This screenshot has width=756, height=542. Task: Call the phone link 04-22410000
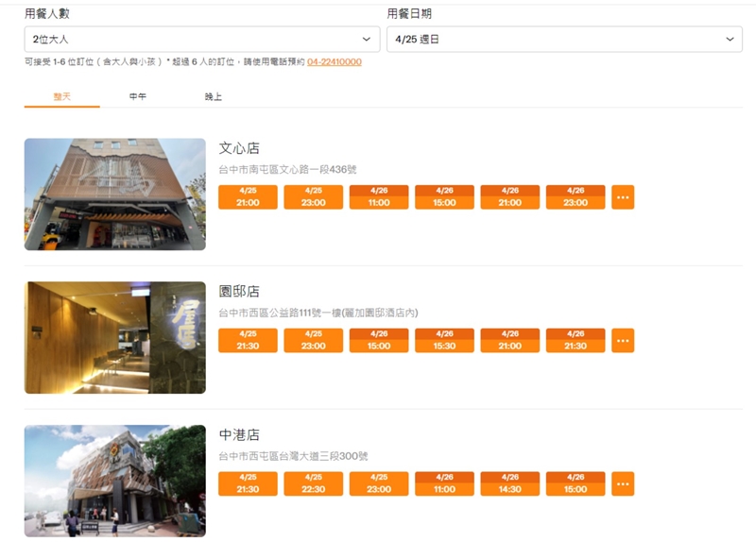(334, 62)
